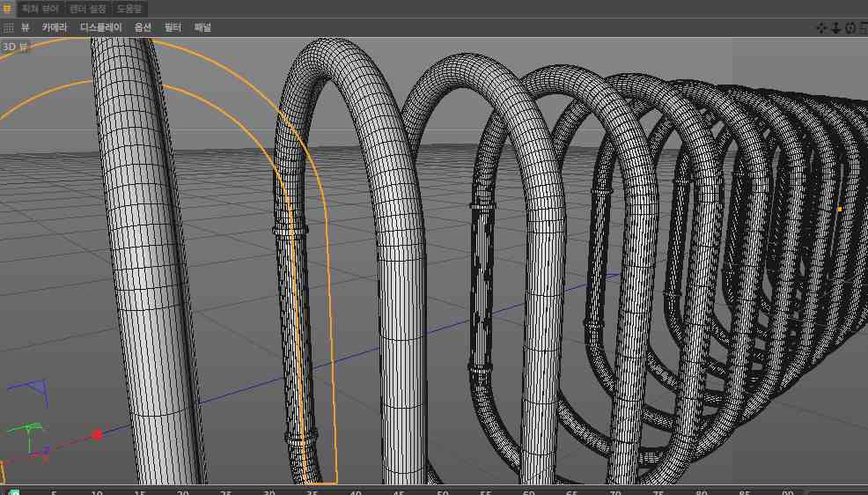Select the small orange handle on the far coils
This screenshot has height=495, width=868.
(x=839, y=210)
